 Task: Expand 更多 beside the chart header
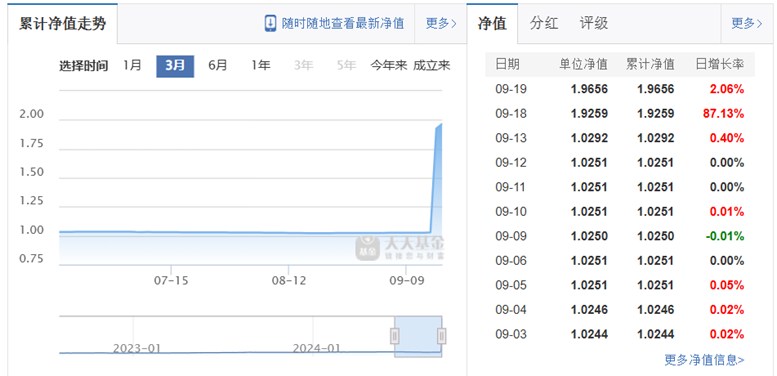[x=441, y=23]
